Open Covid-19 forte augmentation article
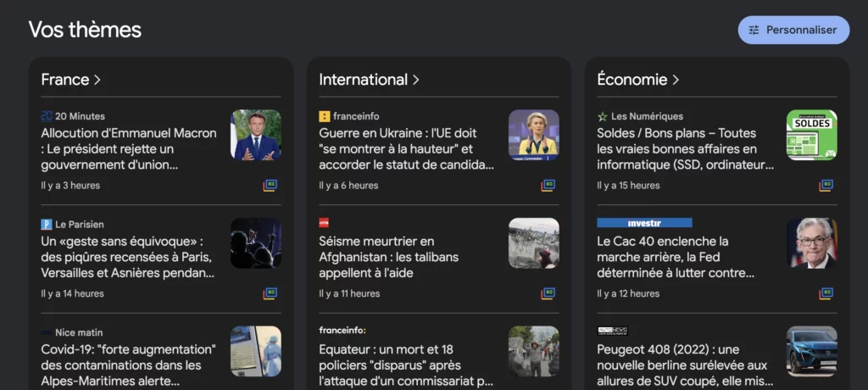The height and width of the screenshot is (390, 868). (x=129, y=365)
